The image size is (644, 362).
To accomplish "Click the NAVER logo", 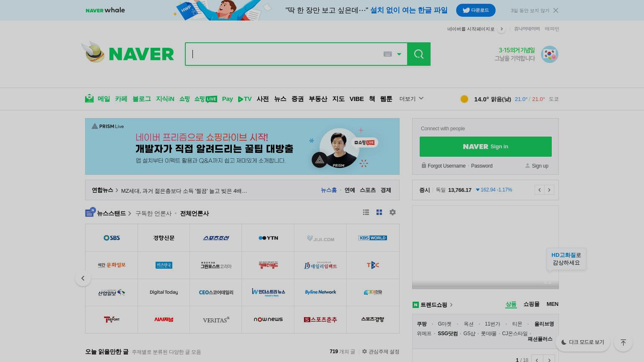I will (x=141, y=54).
